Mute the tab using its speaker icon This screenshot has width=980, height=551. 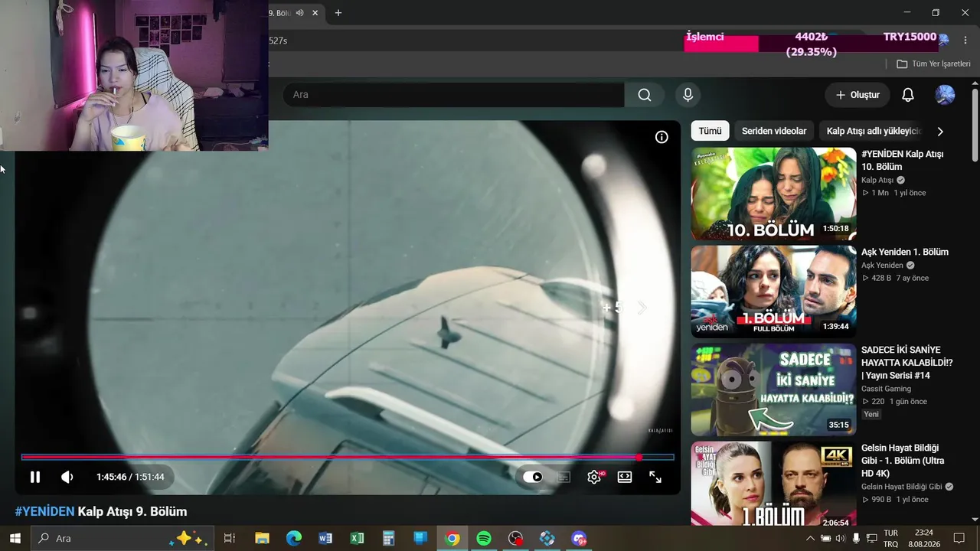click(300, 12)
